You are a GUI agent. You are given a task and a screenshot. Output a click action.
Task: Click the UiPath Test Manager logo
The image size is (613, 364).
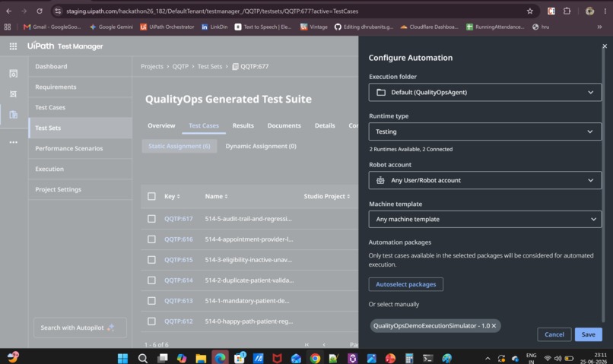pyautogui.click(x=65, y=46)
